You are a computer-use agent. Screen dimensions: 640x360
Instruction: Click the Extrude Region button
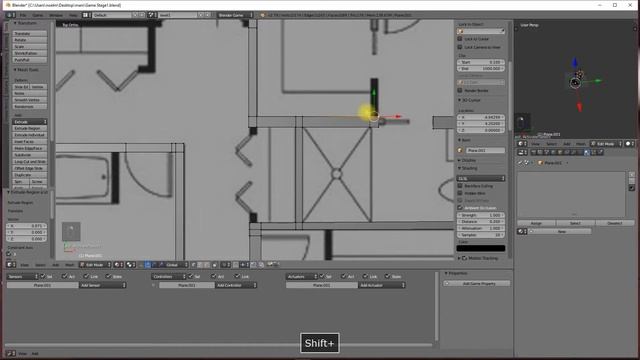point(29,128)
